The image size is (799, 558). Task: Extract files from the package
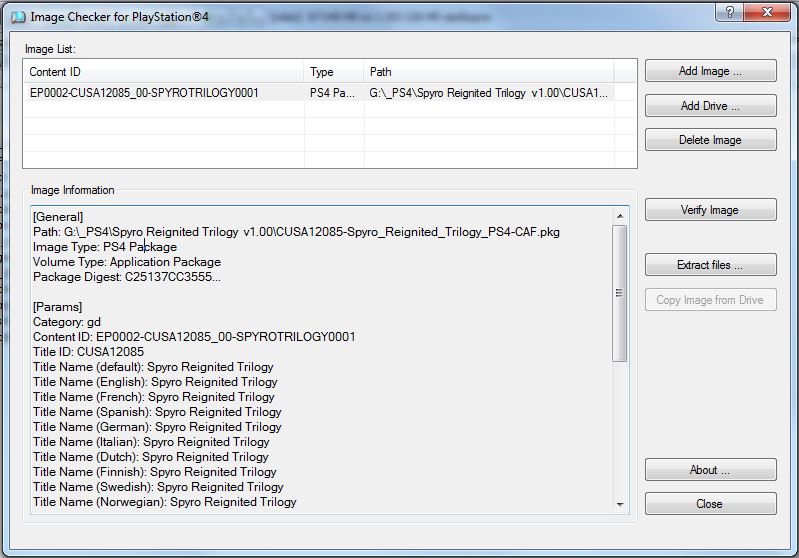(x=710, y=264)
